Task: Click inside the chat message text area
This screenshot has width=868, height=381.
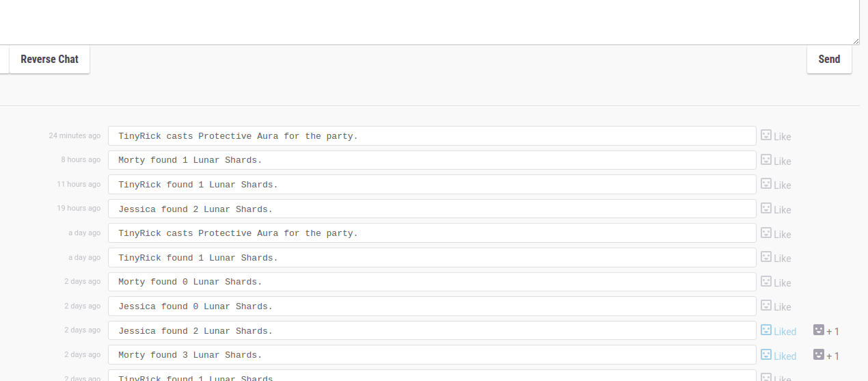Action: click(x=429, y=21)
